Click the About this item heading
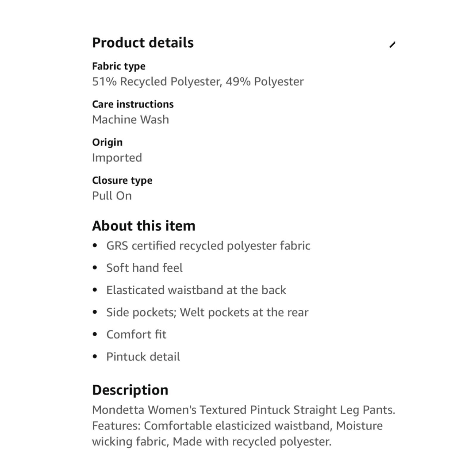The image size is (476, 476). (144, 226)
